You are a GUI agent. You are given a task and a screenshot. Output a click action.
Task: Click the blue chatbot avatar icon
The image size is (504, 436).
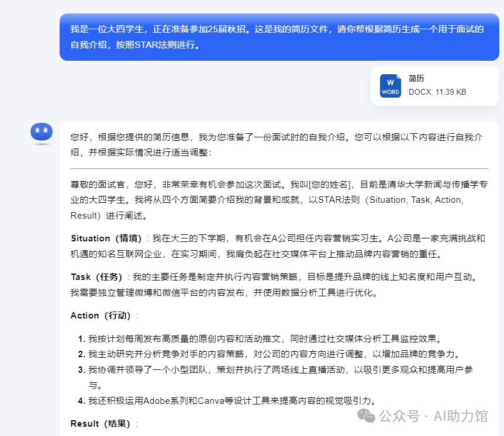tap(42, 132)
